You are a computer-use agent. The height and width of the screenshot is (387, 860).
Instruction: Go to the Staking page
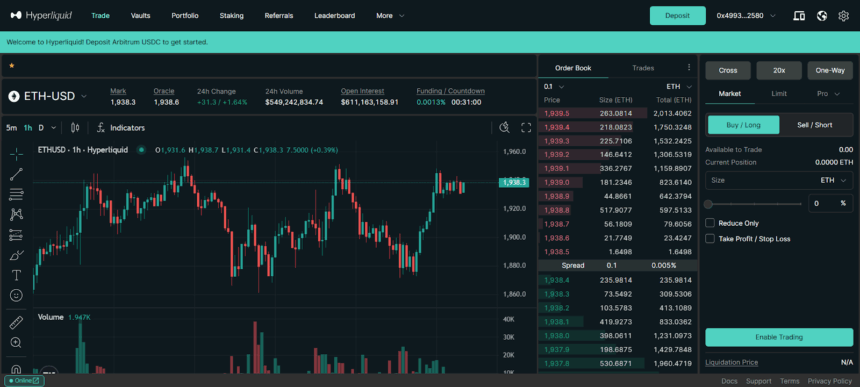(x=231, y=16)
